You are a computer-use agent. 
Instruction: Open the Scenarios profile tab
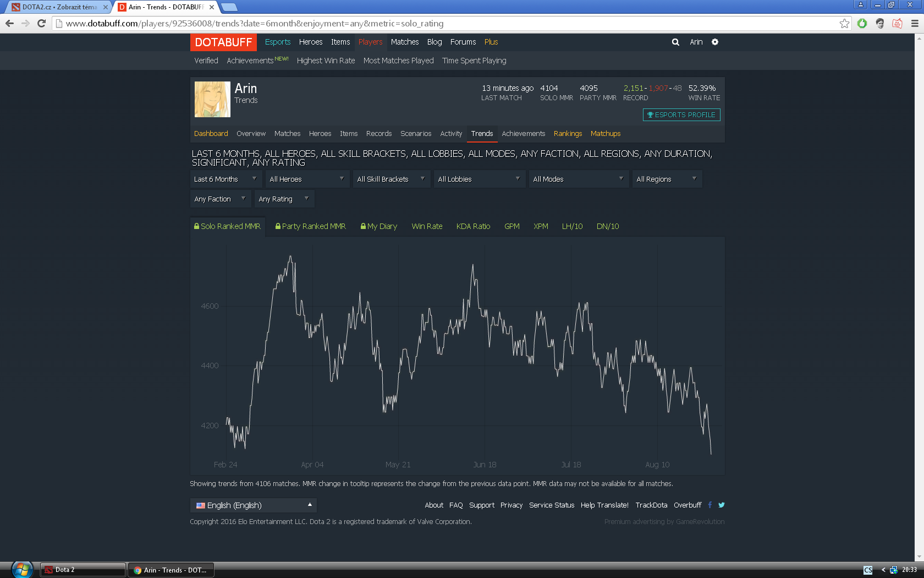pyautogui.click(x=416, y=134)
